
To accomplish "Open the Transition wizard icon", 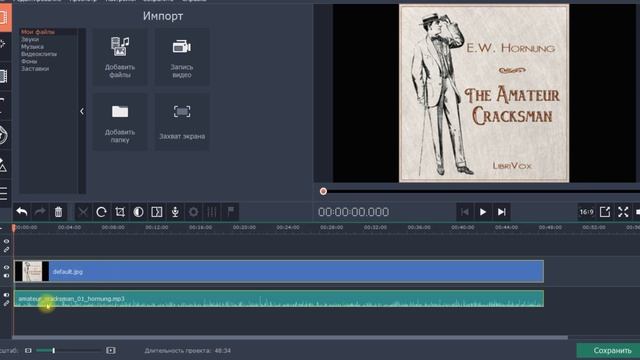I will coord(157,212).
